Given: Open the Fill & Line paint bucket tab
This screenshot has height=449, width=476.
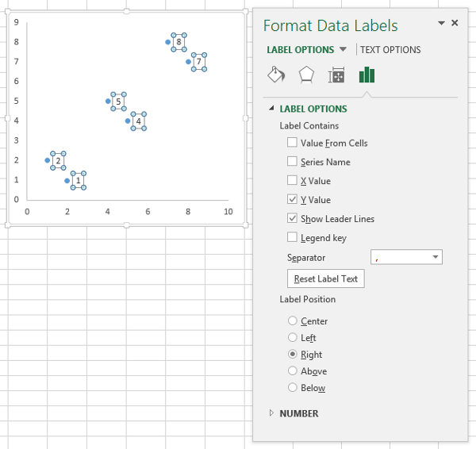Looking at the screenshot, I should click(276, 75).
